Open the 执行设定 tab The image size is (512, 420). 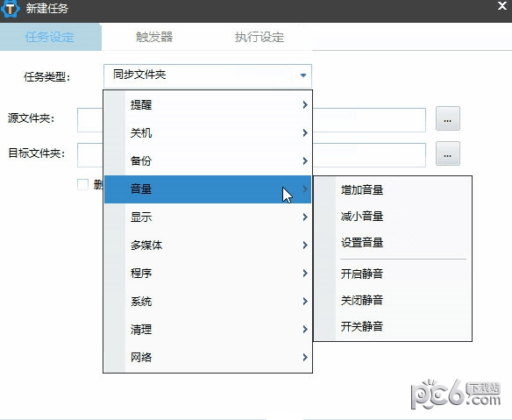click(x=259, y=37)
